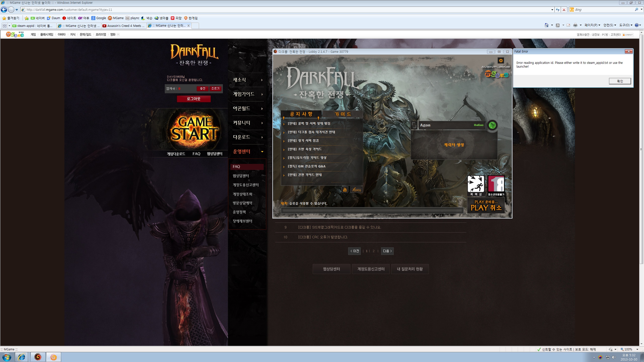Click the volume speaker tray icon
This screenshot has width=644, height=362.
coord(614,357)
